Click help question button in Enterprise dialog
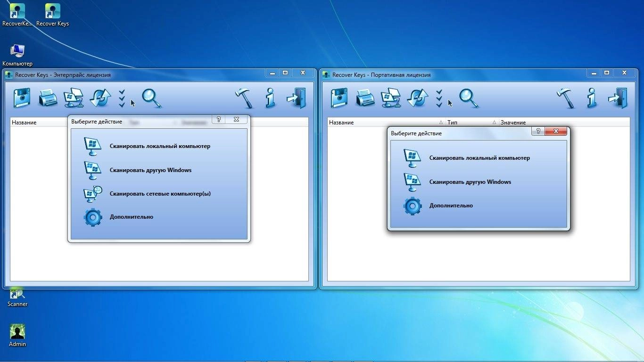The height and width of the screenshot is (362, 644). (x=219, y=120)
